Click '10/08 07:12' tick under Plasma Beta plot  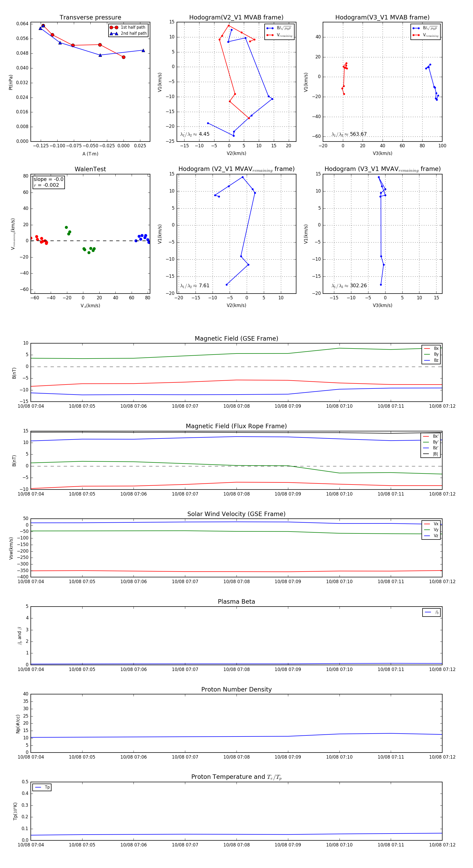click(x=442, y=669)
